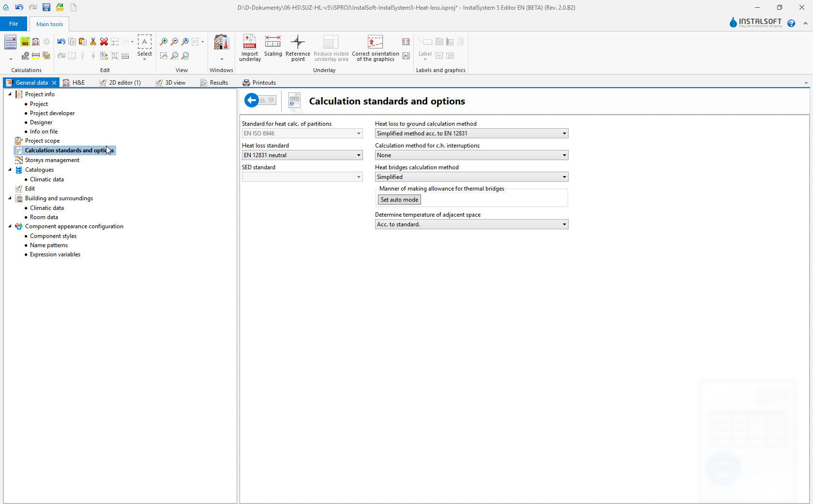This screenshot has width=813, height=504.
Task: Click the Calculations calculator icon
Action: point(10,43)
